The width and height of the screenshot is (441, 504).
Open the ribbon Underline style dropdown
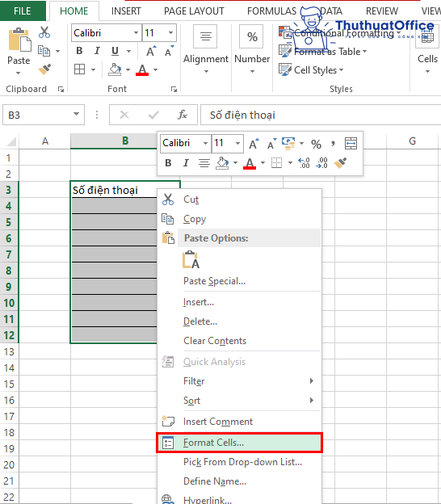(128, 51)
